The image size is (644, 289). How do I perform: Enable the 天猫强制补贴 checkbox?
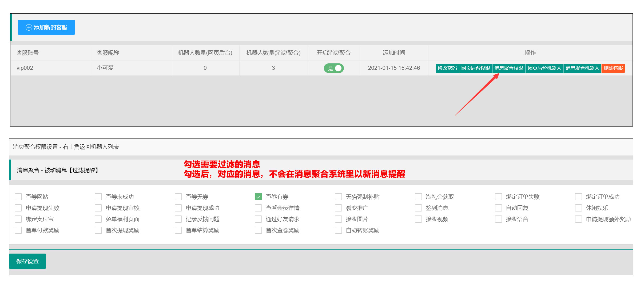click(338, 197)
